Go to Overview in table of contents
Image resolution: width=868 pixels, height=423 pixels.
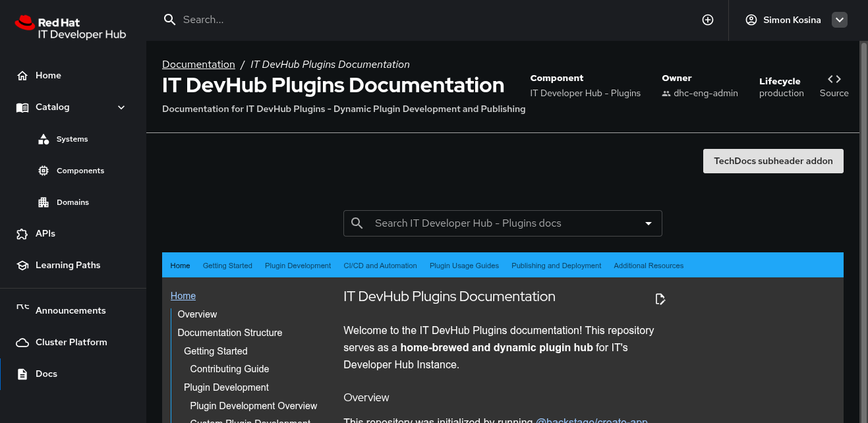coord(197,315)
